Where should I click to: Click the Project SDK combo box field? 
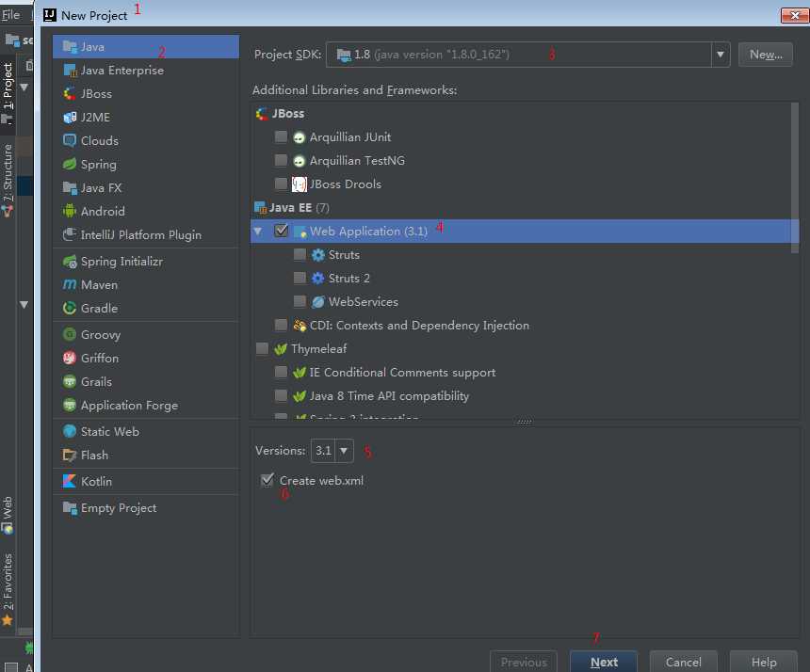pyautogui.click(x=528, y=55)
